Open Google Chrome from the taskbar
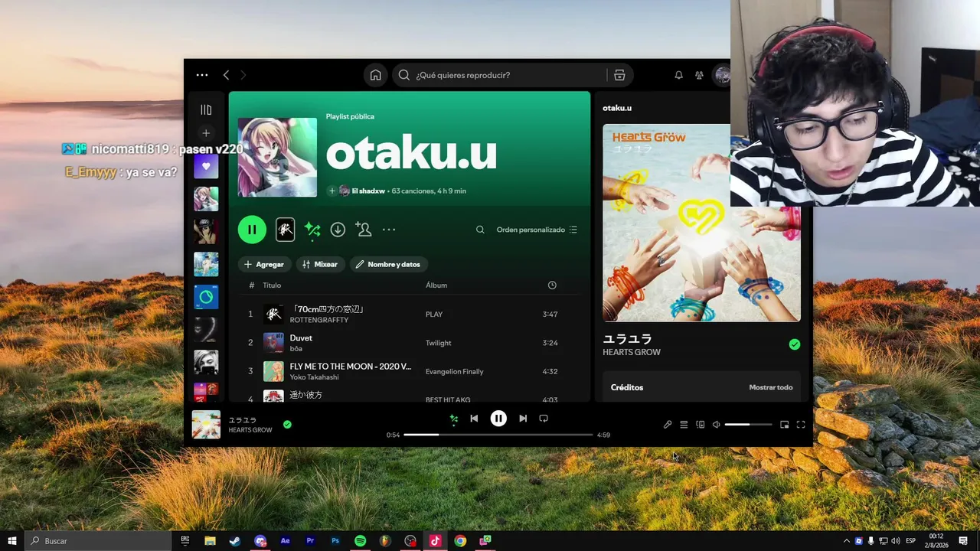The width and height of the screenshot is (980, 551). 460,541
